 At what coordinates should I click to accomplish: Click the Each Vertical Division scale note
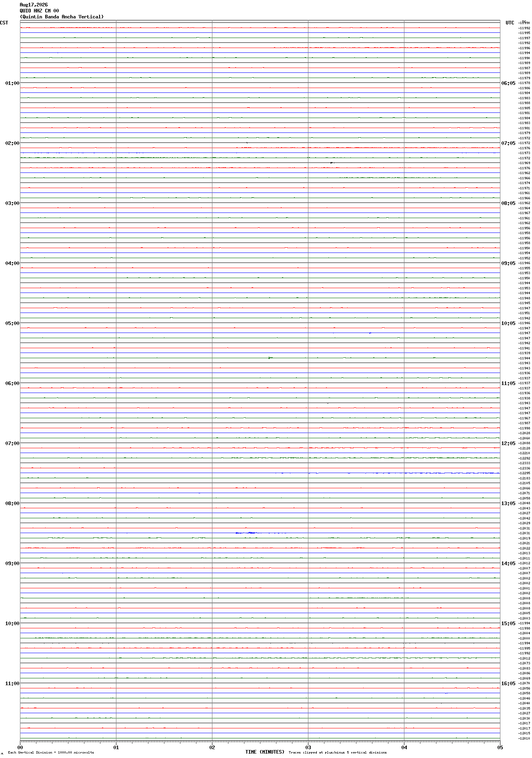point(51,753)
